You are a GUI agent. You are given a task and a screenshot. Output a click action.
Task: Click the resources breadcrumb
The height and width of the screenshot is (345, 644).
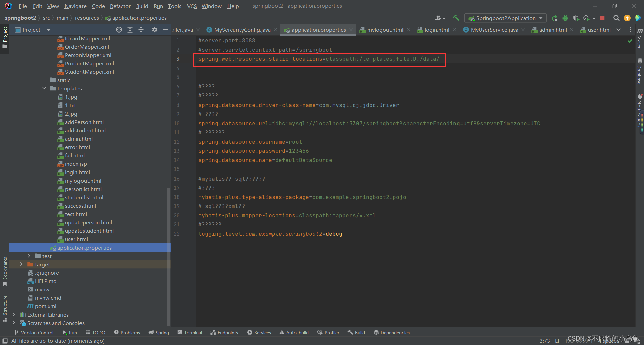(87, 18)
